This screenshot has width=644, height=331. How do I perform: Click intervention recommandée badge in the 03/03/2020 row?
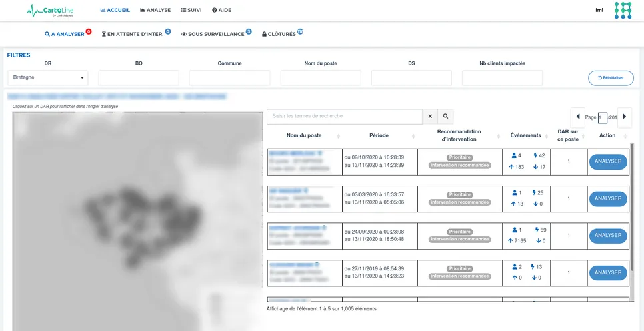tap(459, 202)
